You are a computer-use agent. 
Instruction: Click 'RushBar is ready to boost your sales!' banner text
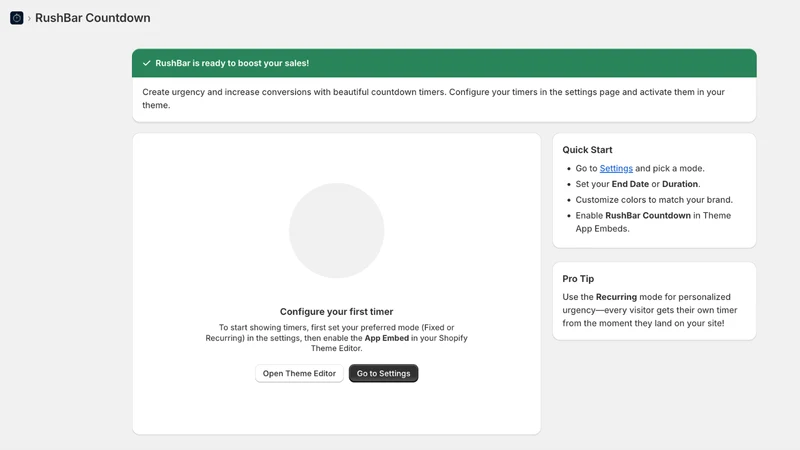click(x=232, y=63)
